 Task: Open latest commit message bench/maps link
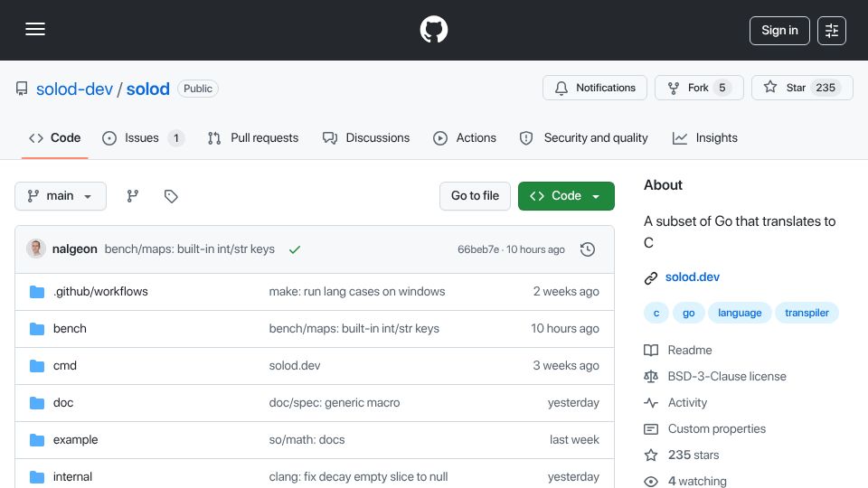(189, 249)
